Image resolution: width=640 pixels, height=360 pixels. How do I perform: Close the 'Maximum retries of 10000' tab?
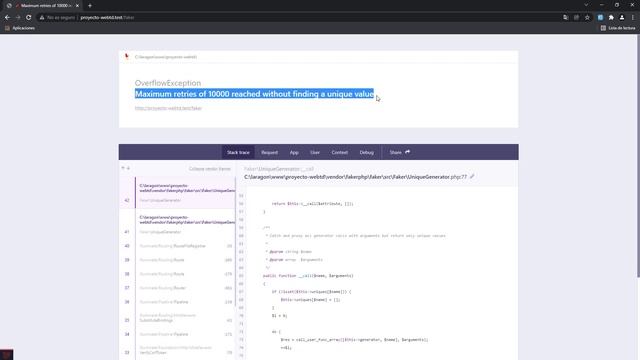pos(77,6)
